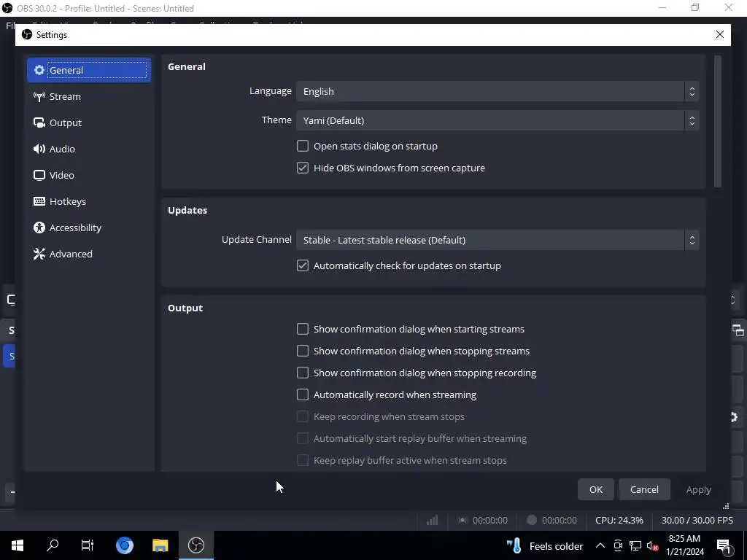Enable Automatically record when streaming

pos(303,394)
